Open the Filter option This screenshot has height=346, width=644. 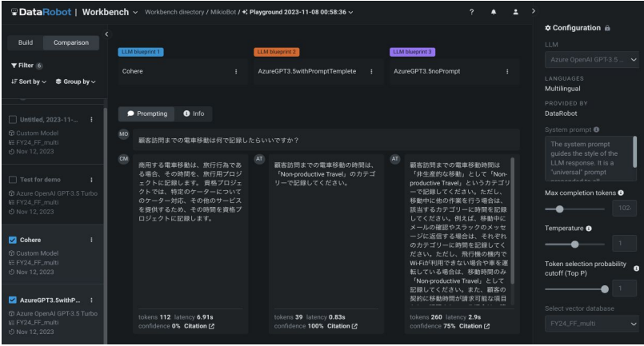[26, 66]
